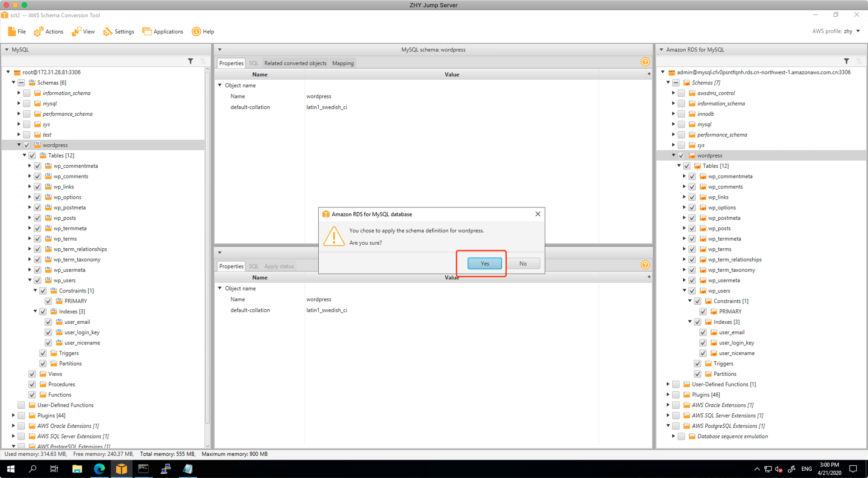868x478 pixels.
Task: Click the filter icon in Amazon RDS panel
Action: tap(846, 61)
